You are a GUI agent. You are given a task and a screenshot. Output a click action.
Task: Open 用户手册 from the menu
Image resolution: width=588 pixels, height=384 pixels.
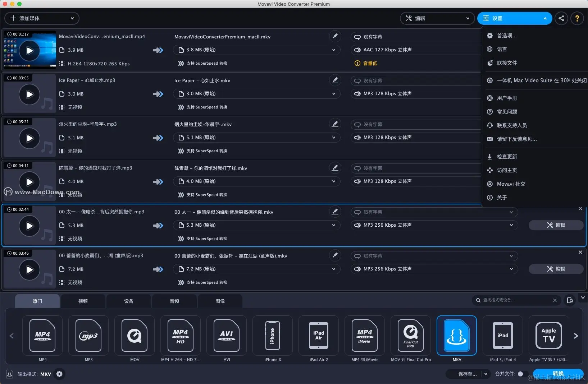(x=507, y=98)
